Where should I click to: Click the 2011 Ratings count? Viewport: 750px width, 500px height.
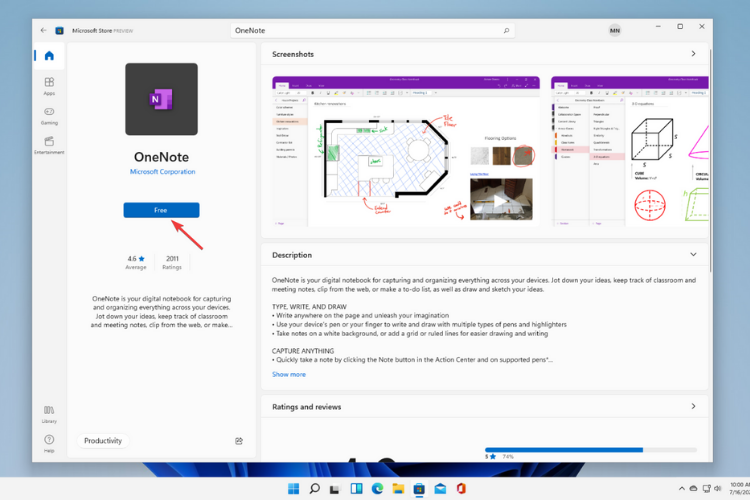tap(172, 263)
